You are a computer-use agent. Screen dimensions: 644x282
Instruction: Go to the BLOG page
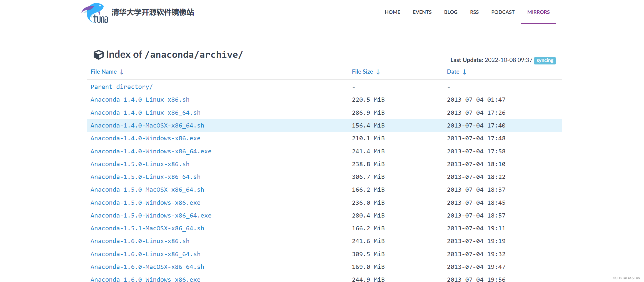(451, 12)
